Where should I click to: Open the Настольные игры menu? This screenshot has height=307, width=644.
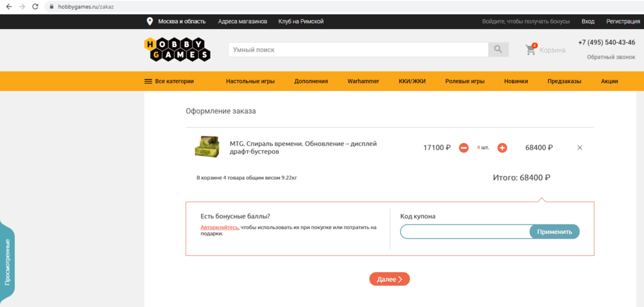pyautogui.click(x=250, y=81)
